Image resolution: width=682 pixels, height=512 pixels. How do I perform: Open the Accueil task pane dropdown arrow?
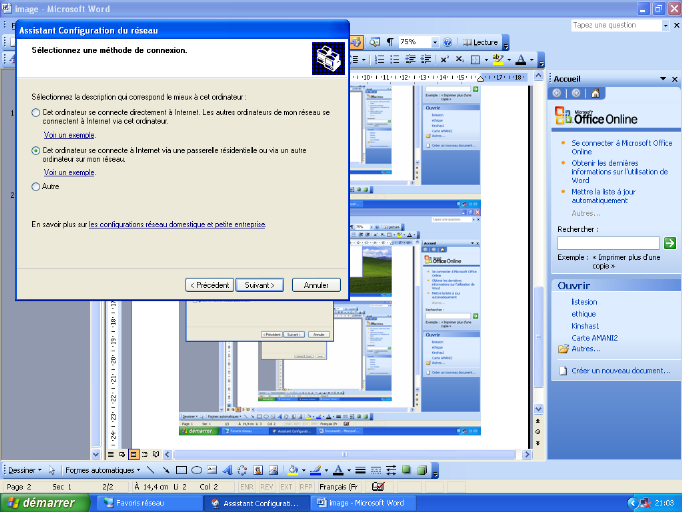pyautogui.click(x=663, y=79)
